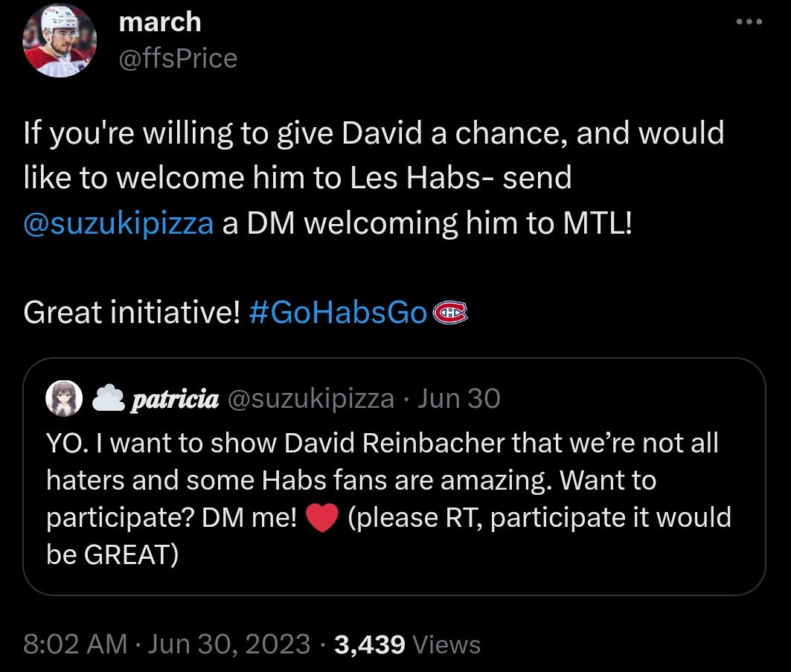This screenshot has width=791, height=672.
Task: Click @suzukipizza handle in quoted tweet header
Action: pos(310,400)
